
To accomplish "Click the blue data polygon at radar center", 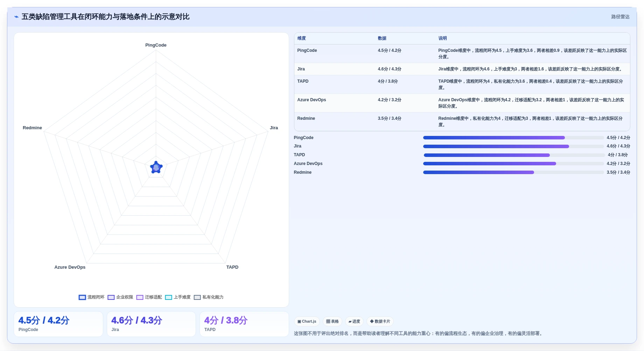I will [156, 167].
